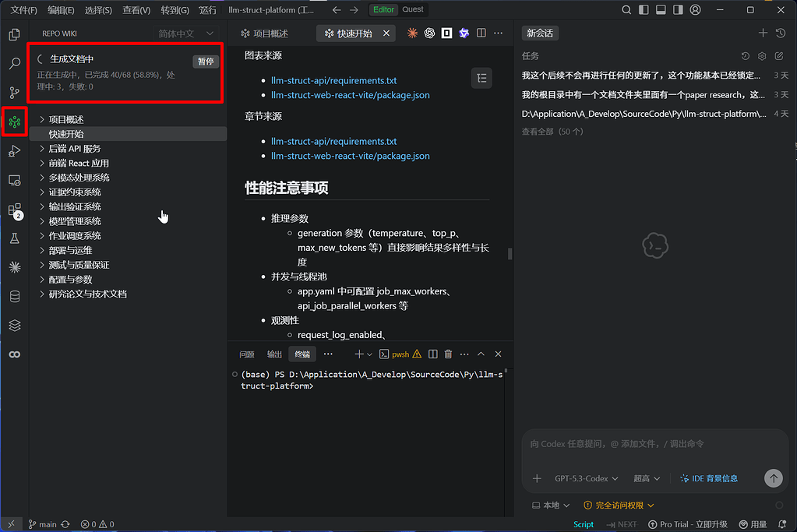Open search in the title bar

626,9
